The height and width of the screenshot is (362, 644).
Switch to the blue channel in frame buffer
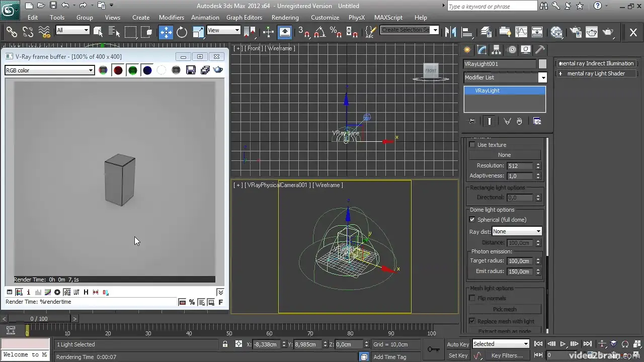pos(147,70)
